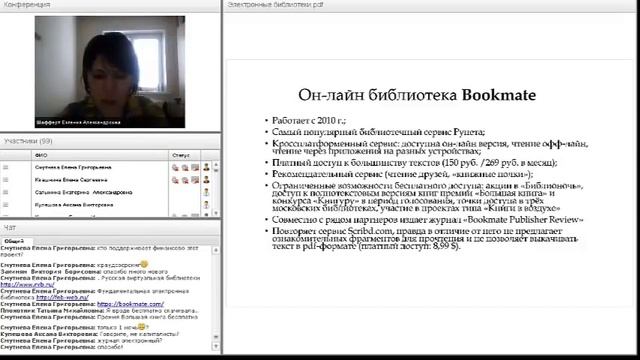Click chat scrollbar bottom down arrow
Image resolution: width=640 pixels, height=360 pixels.
coord(216,347)
